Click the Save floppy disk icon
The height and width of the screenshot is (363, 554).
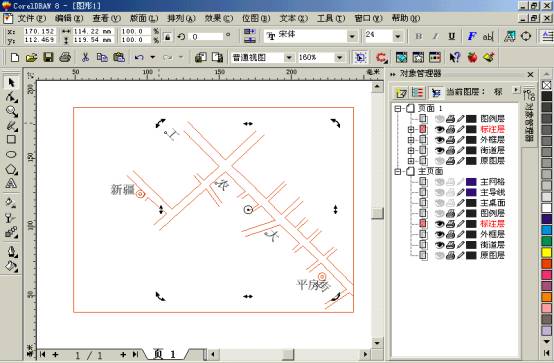coord(48,57)
